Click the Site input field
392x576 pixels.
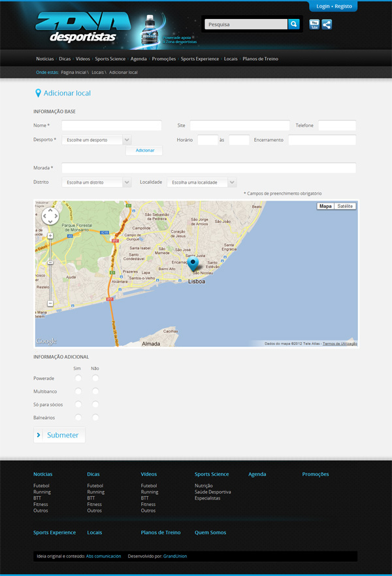click(x=240, y=126)
